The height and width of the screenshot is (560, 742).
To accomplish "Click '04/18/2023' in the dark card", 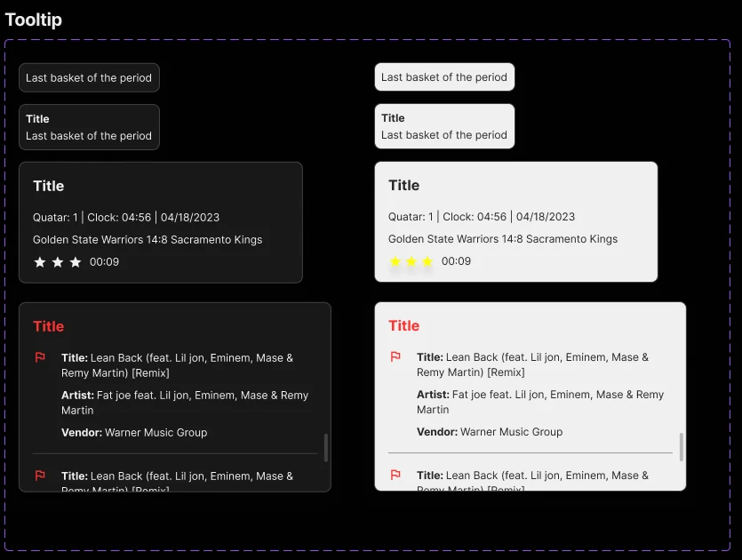I will [x=190, y=217].
